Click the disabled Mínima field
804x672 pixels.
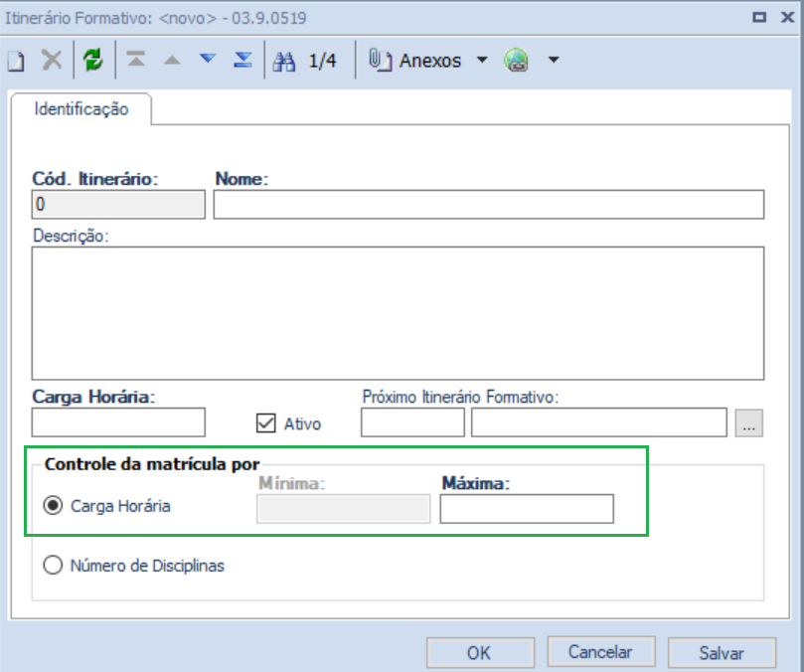(343, 509)
